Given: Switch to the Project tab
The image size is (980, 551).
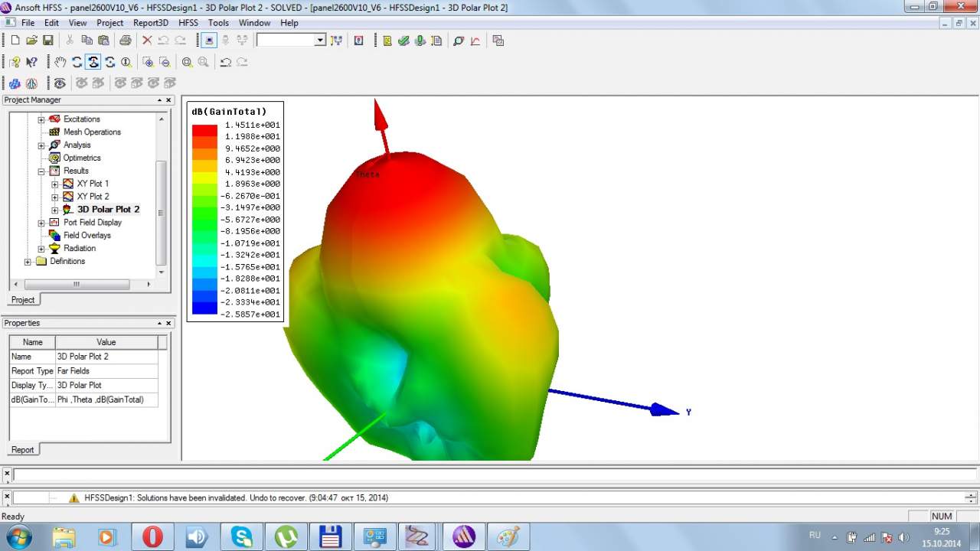Looking at the screenshot, I should click(x=23, y=300).
